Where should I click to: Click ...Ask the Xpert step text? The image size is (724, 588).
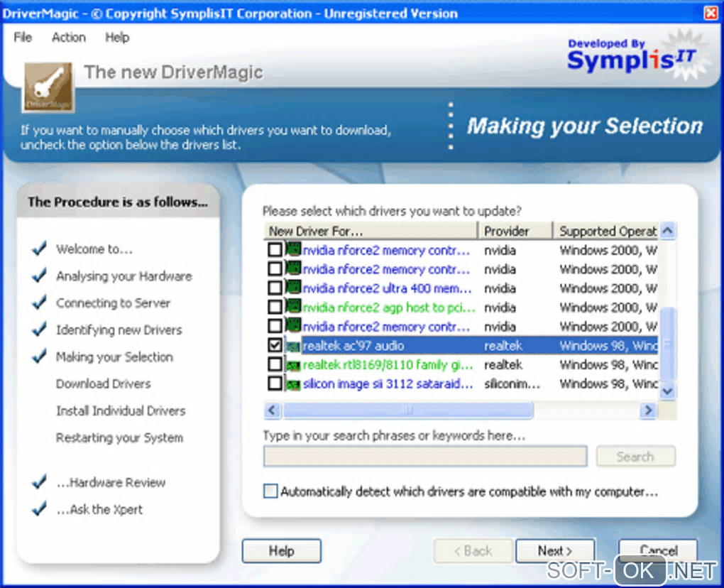[99, 509]
